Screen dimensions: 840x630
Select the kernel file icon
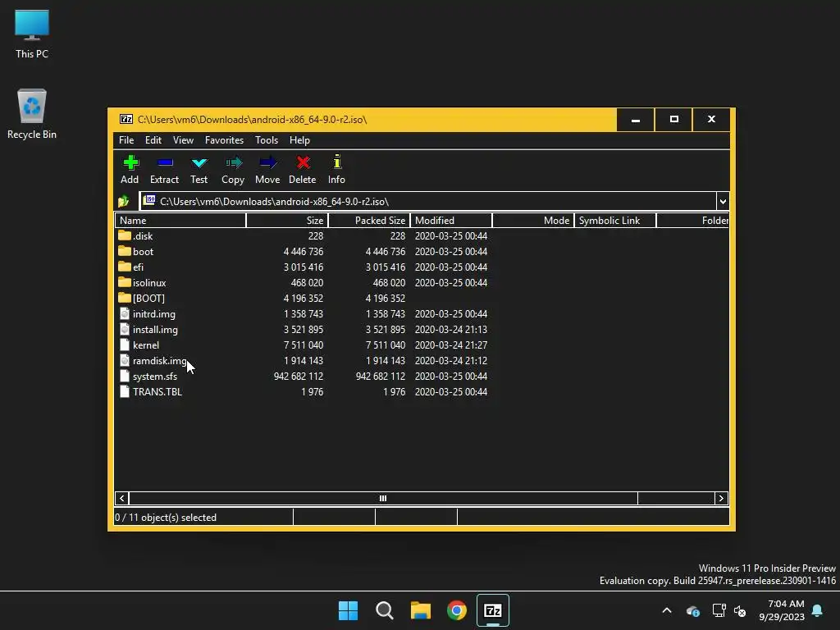coord(125,345)
